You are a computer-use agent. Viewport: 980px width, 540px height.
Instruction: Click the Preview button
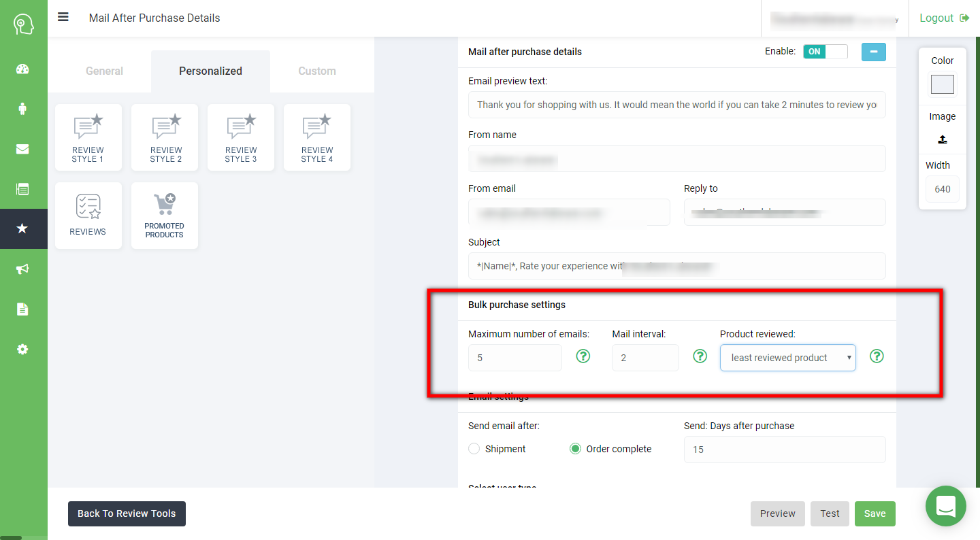click(778, 513)
